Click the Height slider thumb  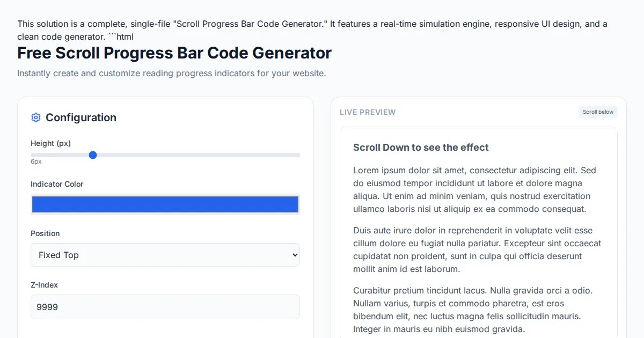(x=93, y=155)
